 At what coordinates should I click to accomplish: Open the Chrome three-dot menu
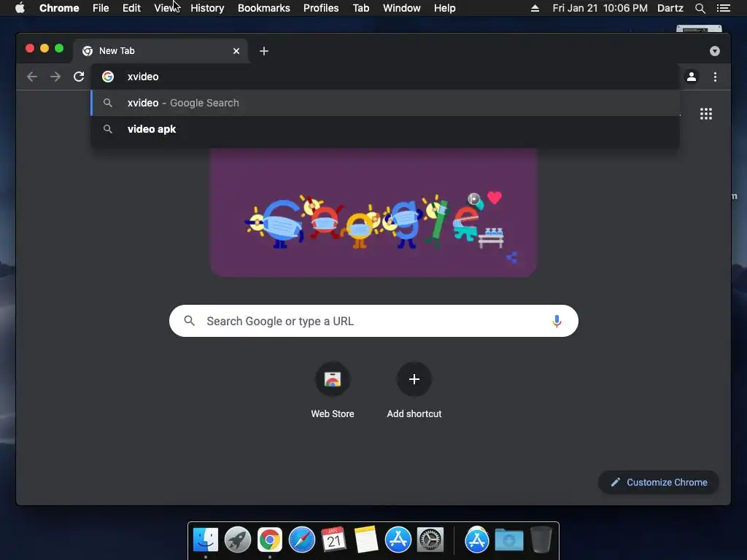tap(715, 77)
